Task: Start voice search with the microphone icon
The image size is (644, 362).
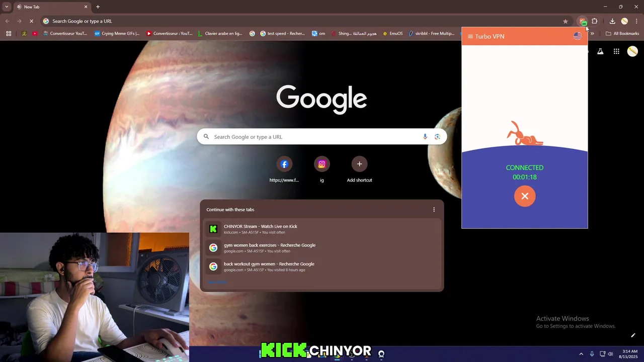Action: pyautogui.click(x=425, y=137)
